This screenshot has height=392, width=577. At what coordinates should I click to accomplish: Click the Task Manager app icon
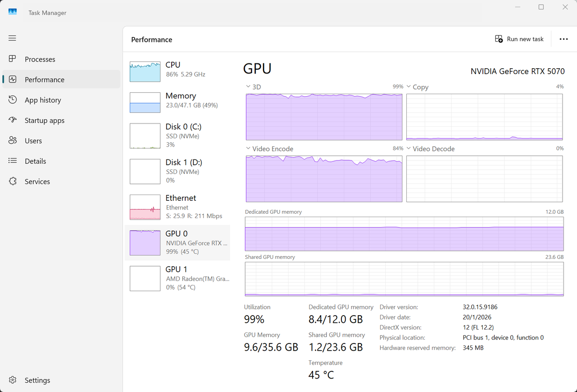pos(13,12)
